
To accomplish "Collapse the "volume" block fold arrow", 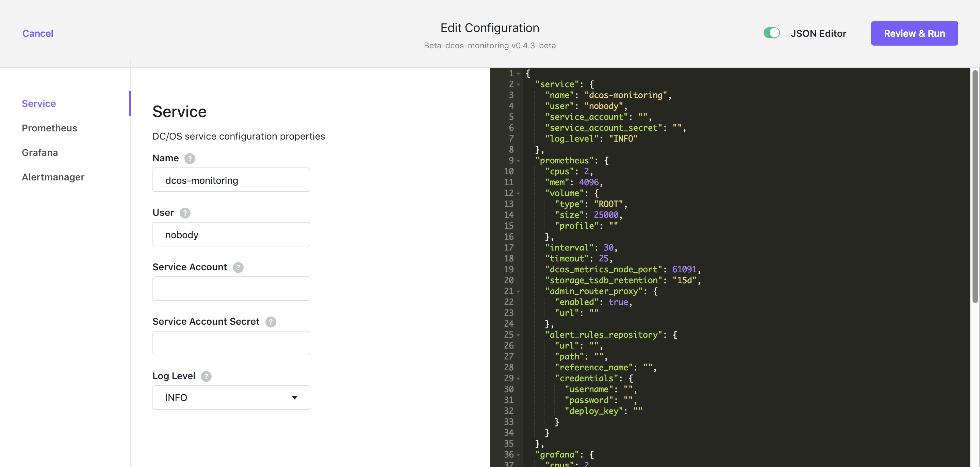I will click(519, 193).
